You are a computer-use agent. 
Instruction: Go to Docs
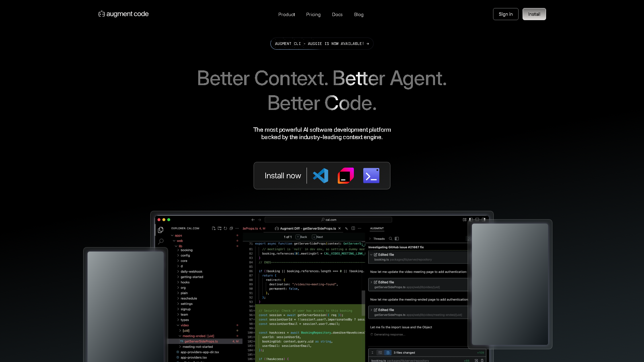[337, 14]
